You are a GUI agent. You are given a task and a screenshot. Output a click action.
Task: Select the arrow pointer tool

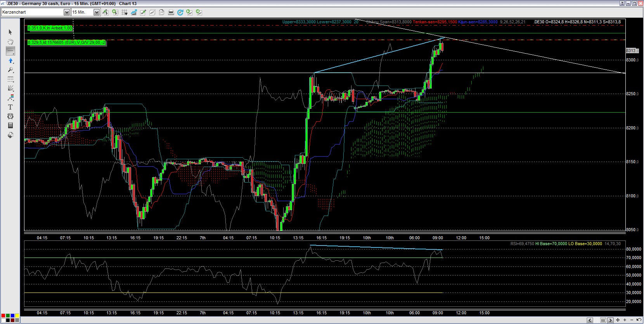10,32
